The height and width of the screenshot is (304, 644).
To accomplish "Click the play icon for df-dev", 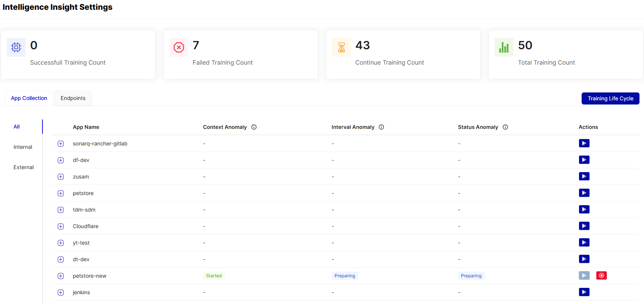I will click(x=584, y=160).
